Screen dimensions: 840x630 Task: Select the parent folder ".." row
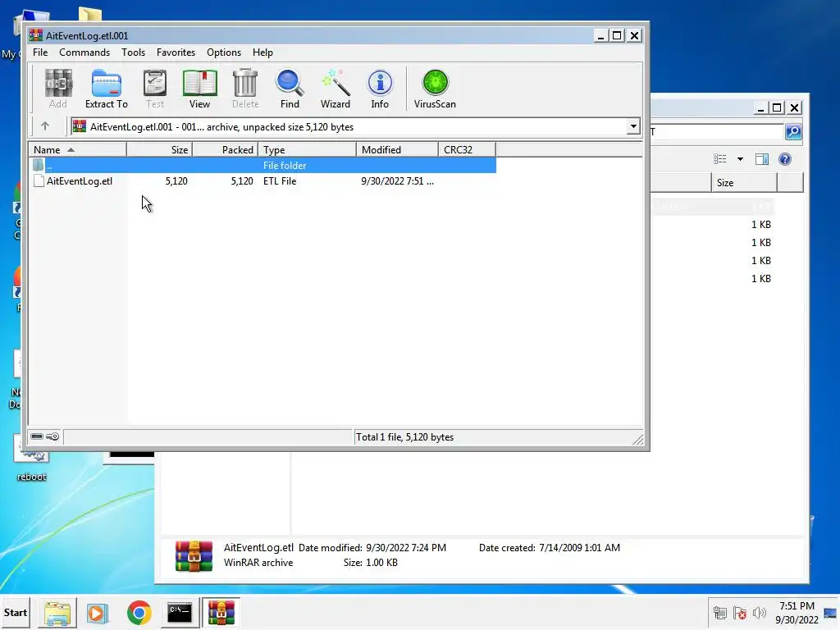(x=262, y=166)
